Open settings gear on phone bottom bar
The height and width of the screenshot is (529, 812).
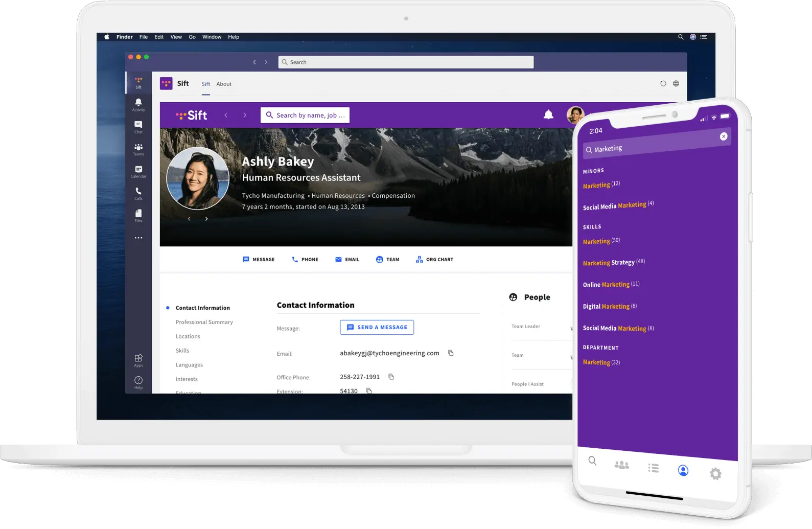click(x=715, y=474)
